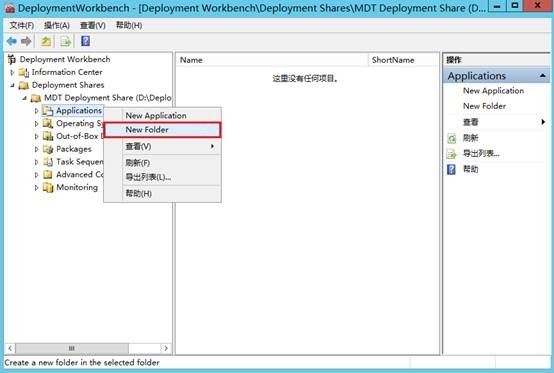Expand the Task Sequences tree node
The height and width of the screenshot is (373, 554).
(36, 162)
